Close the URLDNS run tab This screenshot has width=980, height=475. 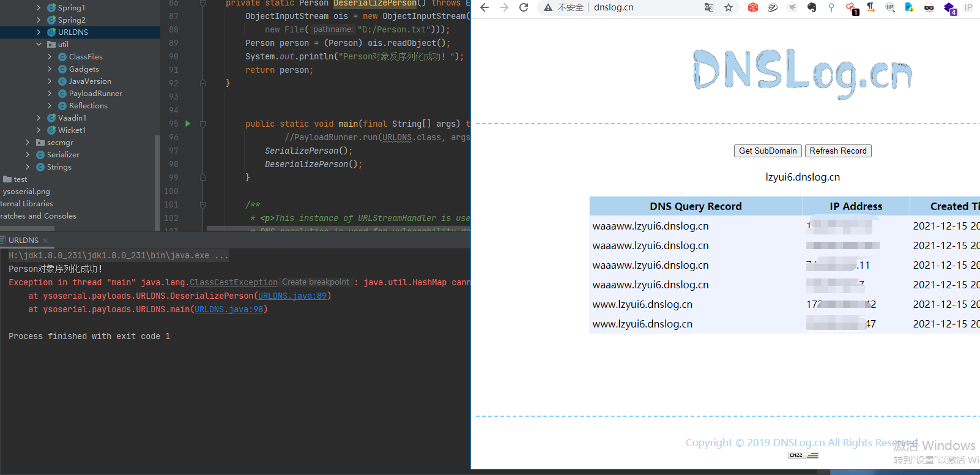[x=45, y=241]
